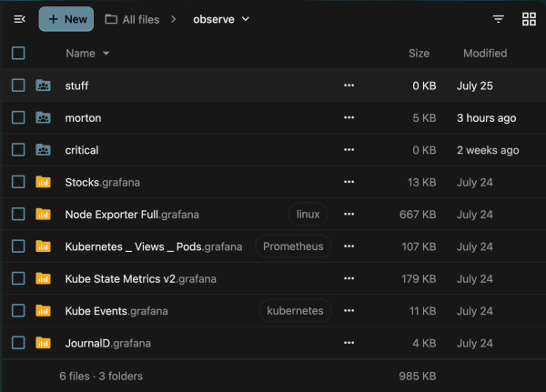
Task: Click the kubernetes tag
Action: pyautogui.click(x=295, y=310)
